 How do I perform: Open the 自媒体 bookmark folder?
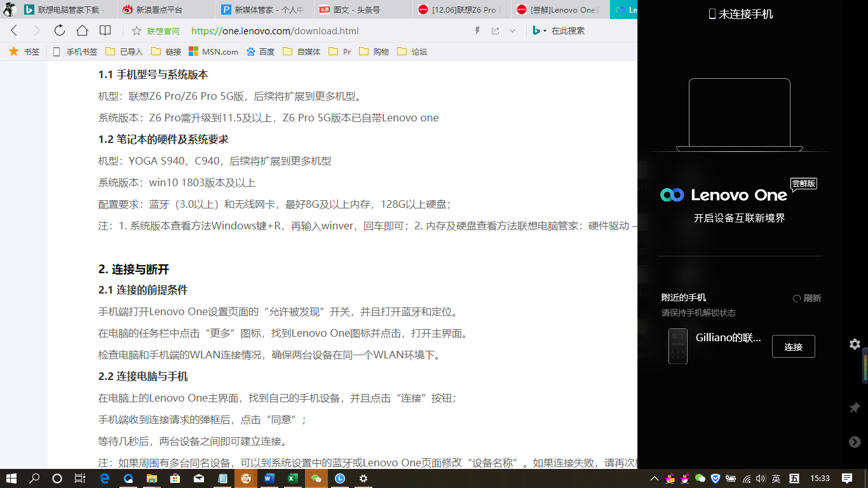[302, 51]
